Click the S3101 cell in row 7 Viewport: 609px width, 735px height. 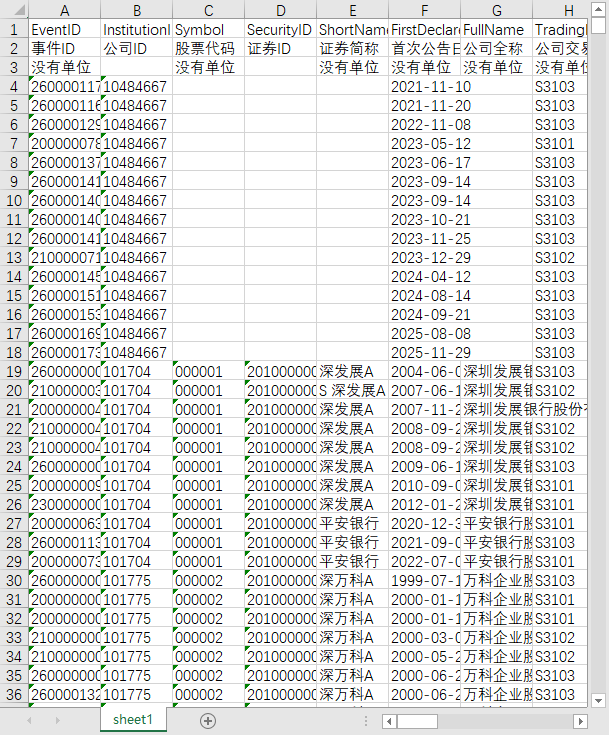[560, 143]
